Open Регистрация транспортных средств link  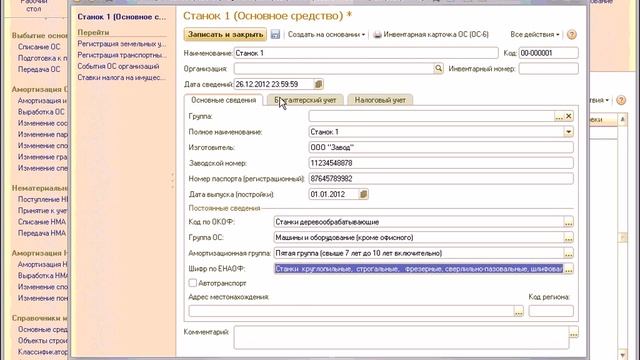point(122,55)
